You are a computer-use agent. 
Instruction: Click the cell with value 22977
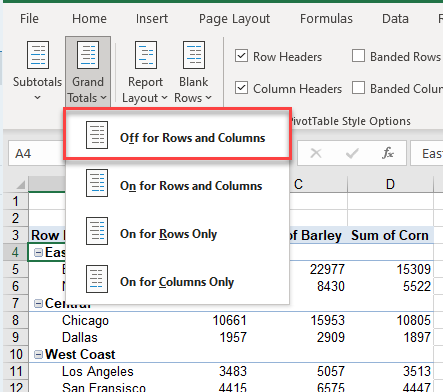pyautogui.click(x=327, y=269)
